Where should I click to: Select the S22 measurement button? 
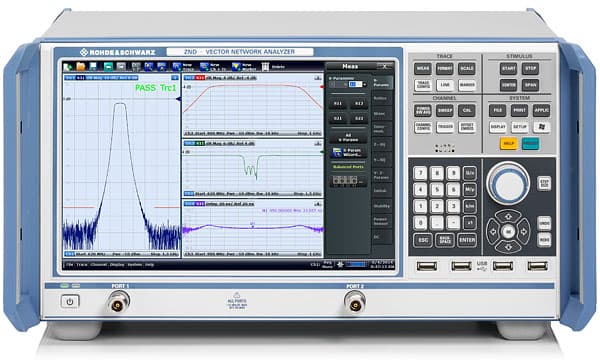click(359, 119)
